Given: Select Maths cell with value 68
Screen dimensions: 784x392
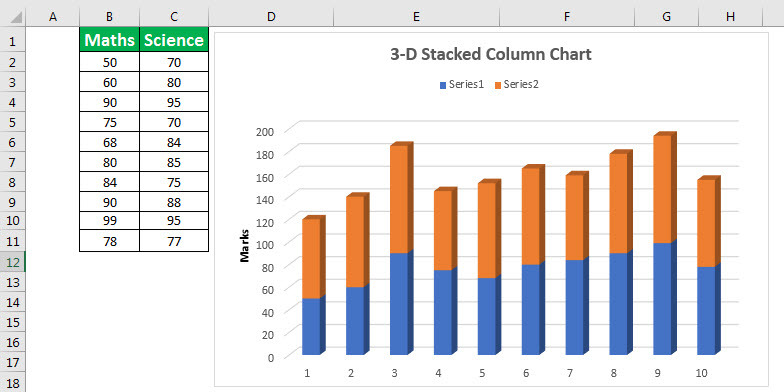Looking at the screenshot, I should (110, 142).
